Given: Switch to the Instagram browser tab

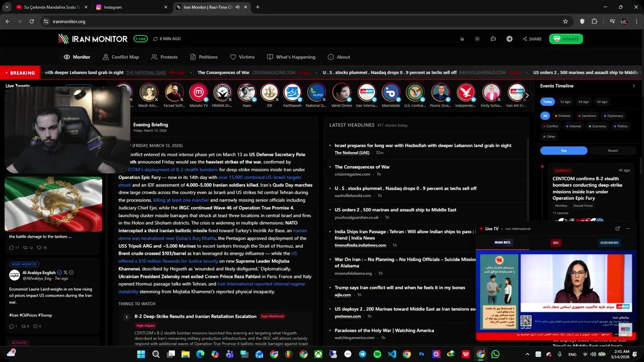Looking at the screenshot, I should click(x=131, y=7).
